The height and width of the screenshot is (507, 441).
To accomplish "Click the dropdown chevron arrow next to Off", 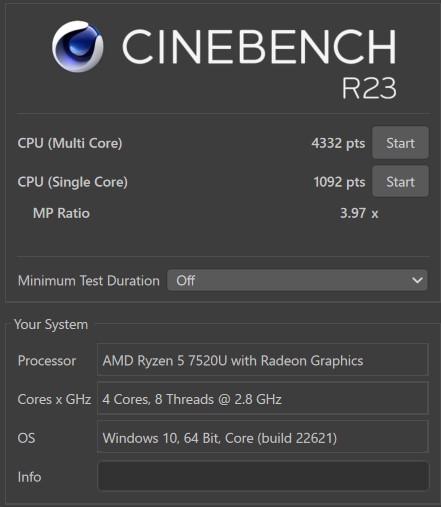I will (417, 280).
